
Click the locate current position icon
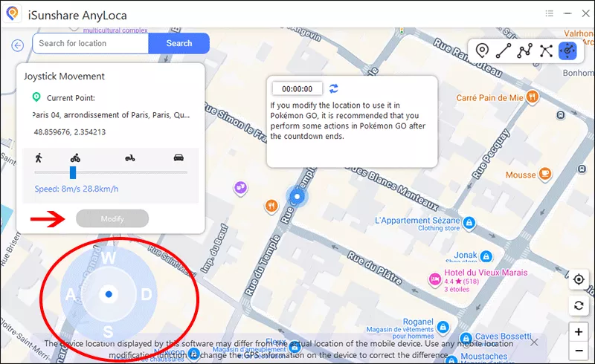click(x=579, y=279)
